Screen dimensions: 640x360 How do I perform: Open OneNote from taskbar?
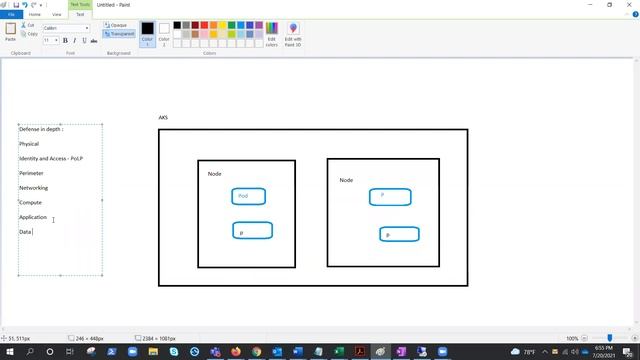click(x=401, y=351)
